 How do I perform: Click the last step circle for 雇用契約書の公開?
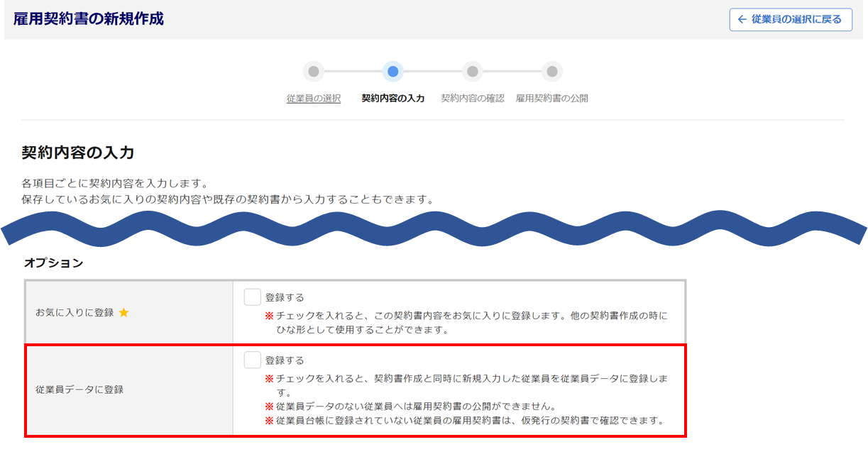pyautogui.click(x=552, y=72)
